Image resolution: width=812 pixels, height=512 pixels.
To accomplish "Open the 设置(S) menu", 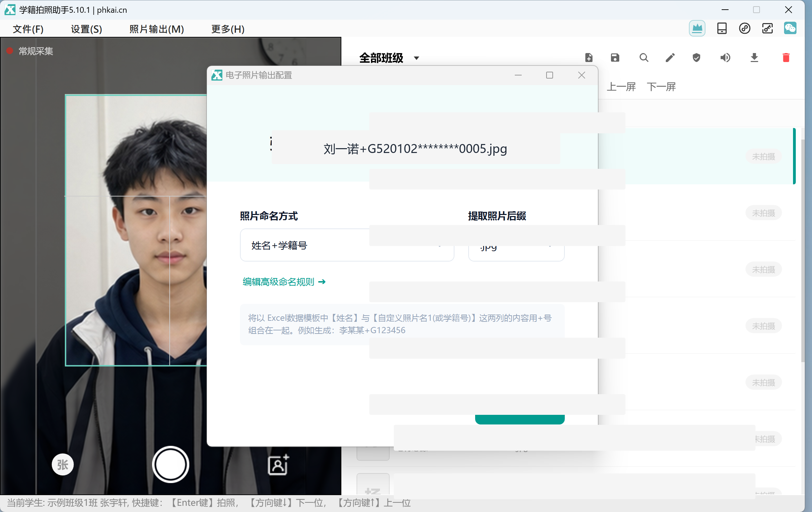I will point(87,29).
